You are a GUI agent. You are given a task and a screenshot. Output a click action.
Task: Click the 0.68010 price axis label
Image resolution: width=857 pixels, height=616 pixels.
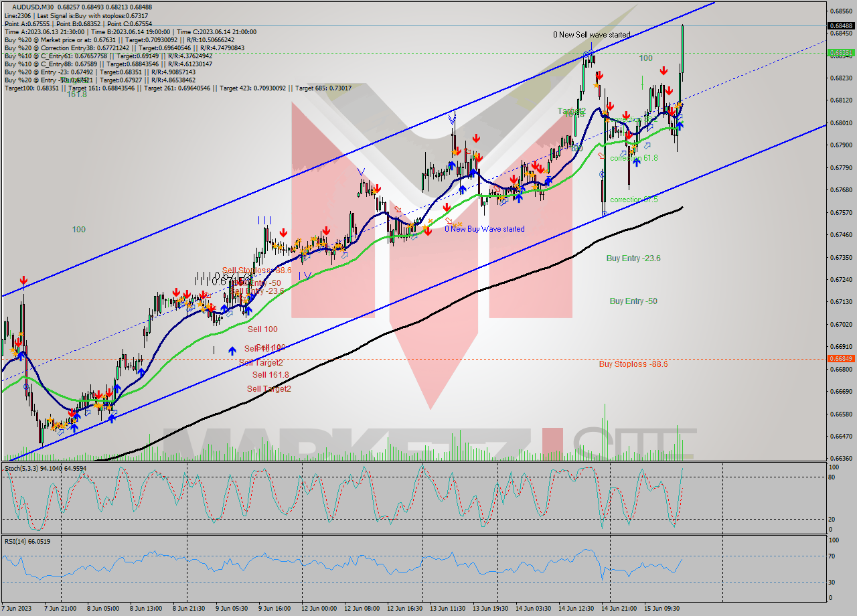click(840, 123)
